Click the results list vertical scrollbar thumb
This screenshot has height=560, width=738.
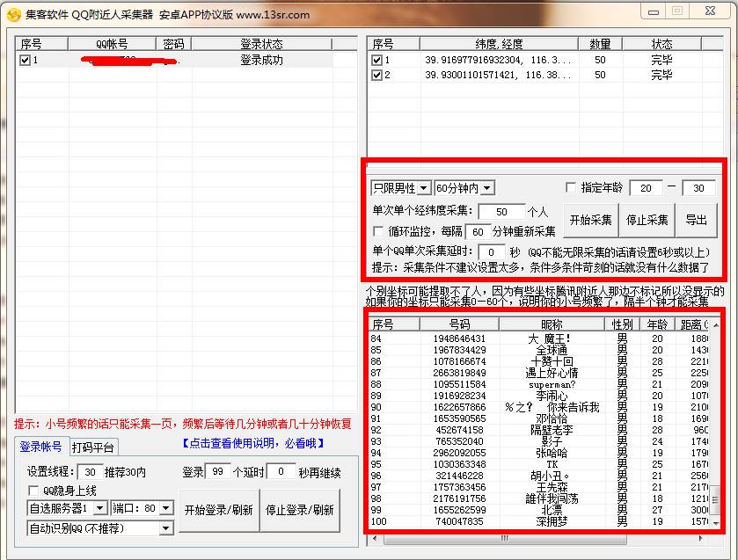pos(715,499)
